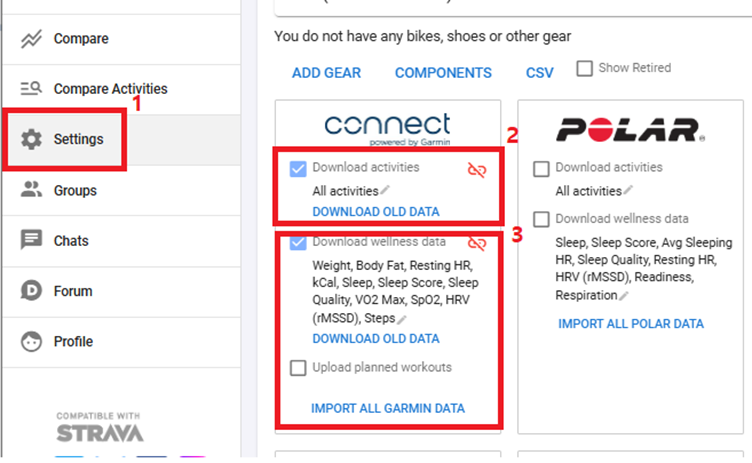Click the ADD GEAR button

tap(326, 73)
